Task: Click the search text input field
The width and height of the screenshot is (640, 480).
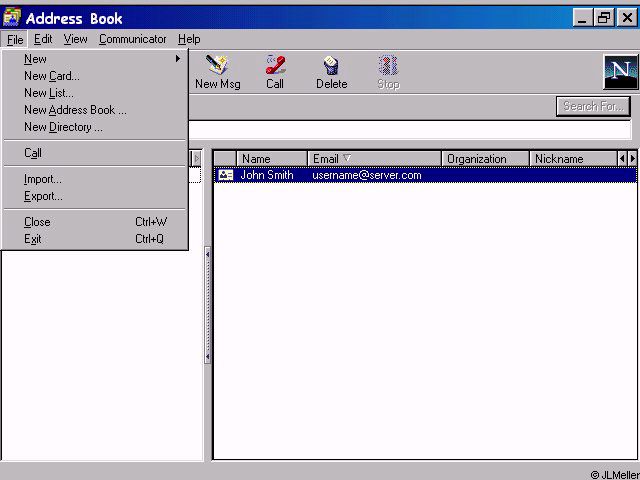Action: point(409,130)
